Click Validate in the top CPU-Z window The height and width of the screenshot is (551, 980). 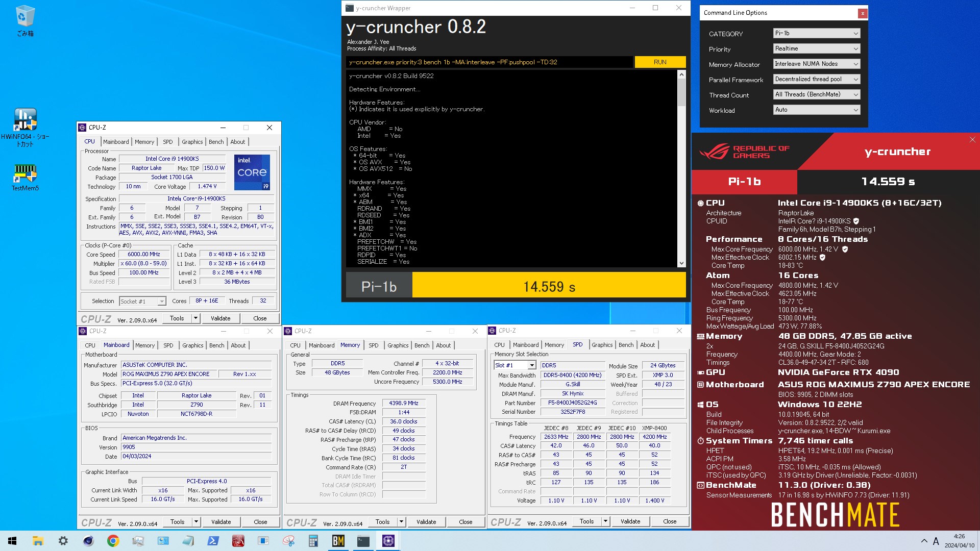pyautogui.click(x=220, y=318)
